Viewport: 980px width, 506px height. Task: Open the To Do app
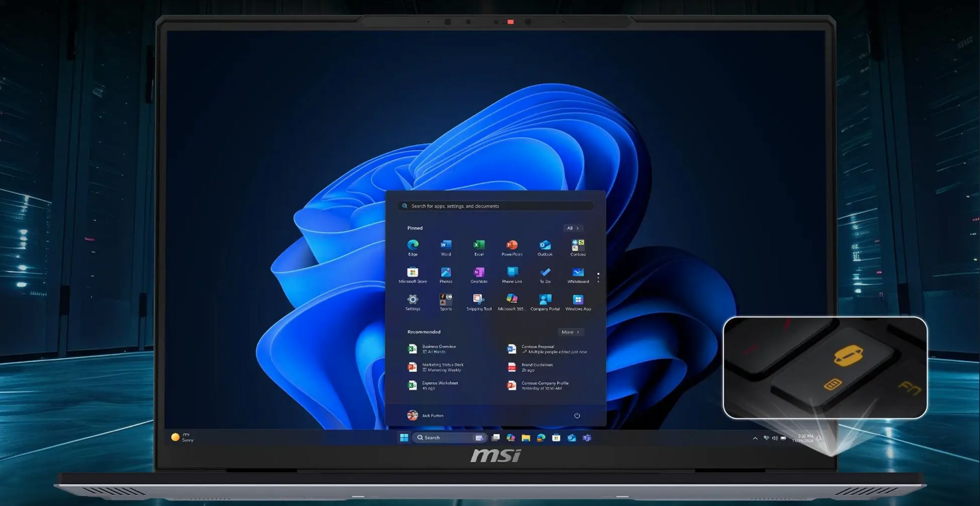pyautogui.click(x=545, y=275)
